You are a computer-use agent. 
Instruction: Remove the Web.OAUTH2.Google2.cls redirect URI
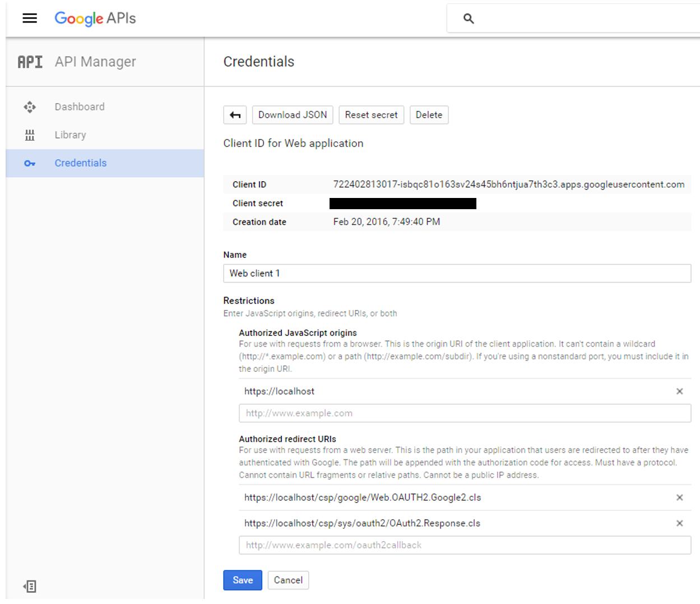(x=679, y=497)
